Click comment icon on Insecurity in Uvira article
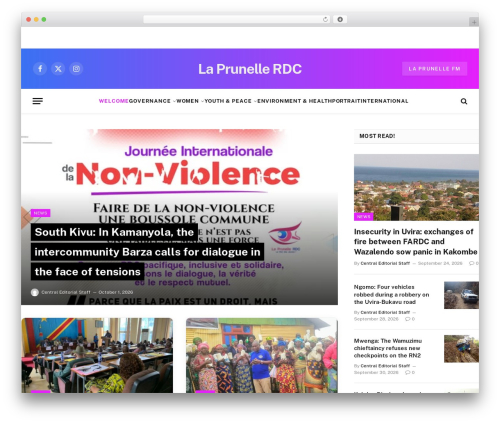This screenshot has height=423, width=500. tap(471, 263)
